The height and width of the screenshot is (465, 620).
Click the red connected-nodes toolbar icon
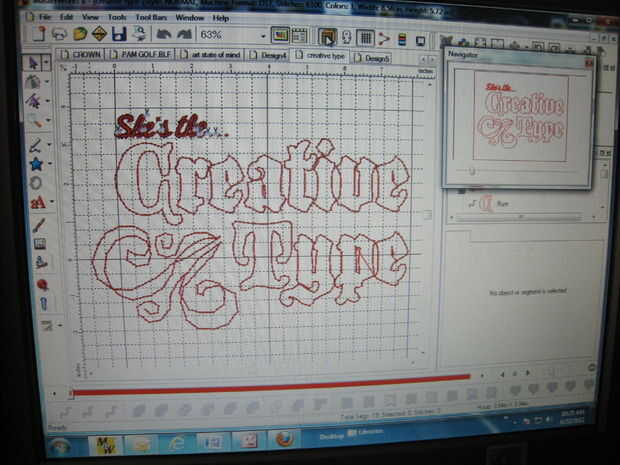(x=384, y=39)
